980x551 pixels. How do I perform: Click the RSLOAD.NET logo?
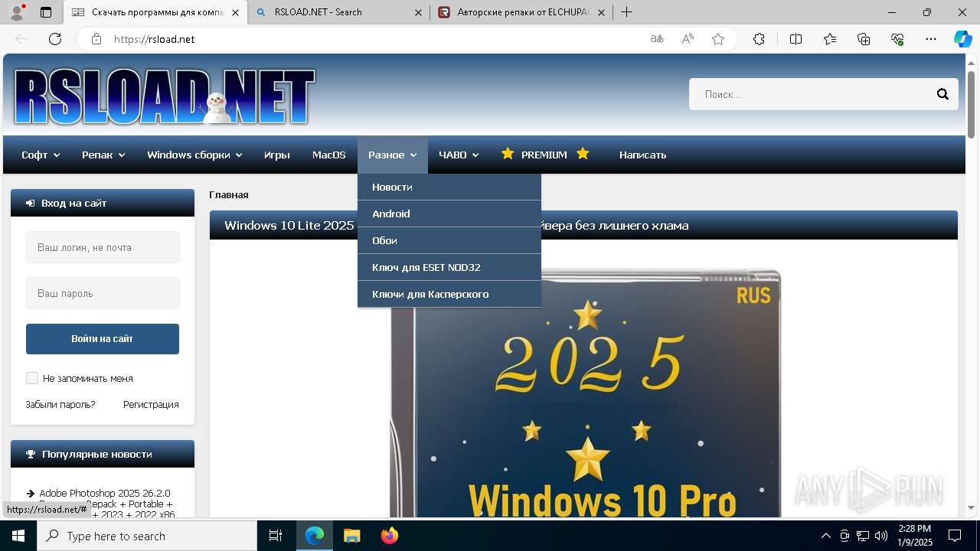pos(165,96)
